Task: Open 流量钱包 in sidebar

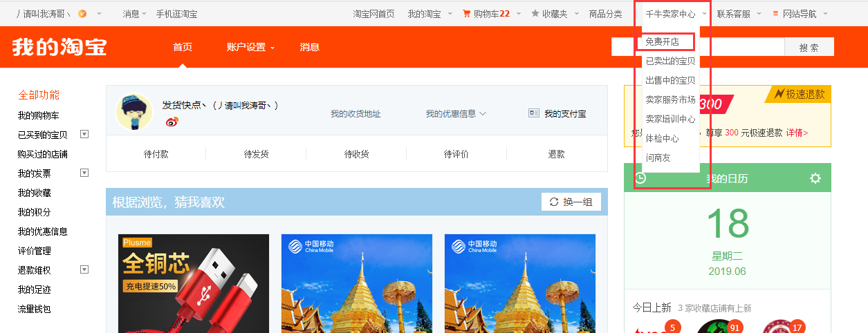Action: click(34, 309)
